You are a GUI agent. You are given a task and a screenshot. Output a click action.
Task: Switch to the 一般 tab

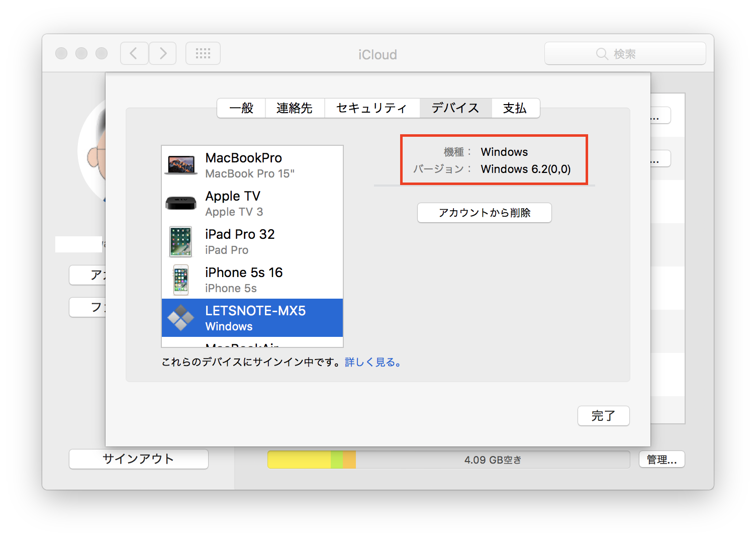[x=241, y=108]
